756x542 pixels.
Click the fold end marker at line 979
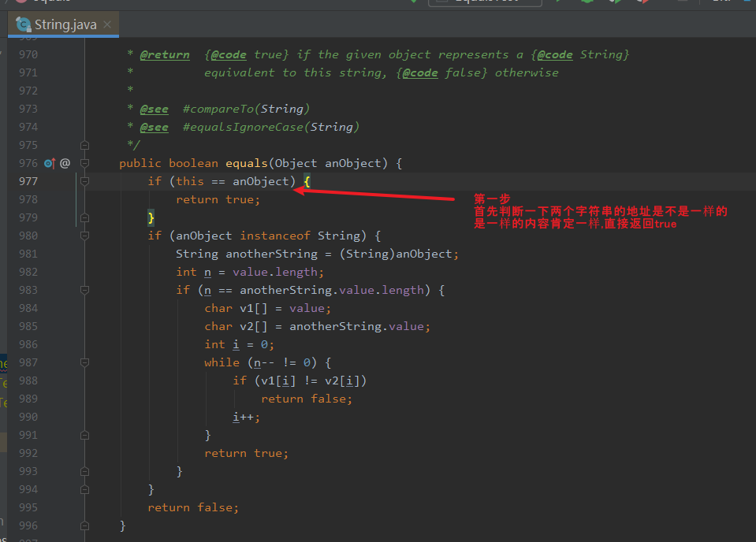[84, 217]
